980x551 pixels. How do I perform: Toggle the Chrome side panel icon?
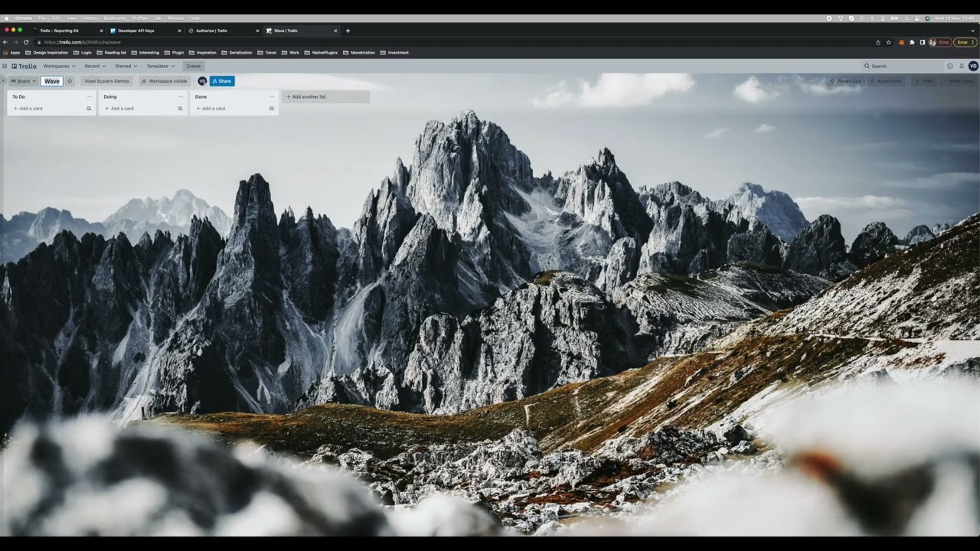[x=923, y=42]
